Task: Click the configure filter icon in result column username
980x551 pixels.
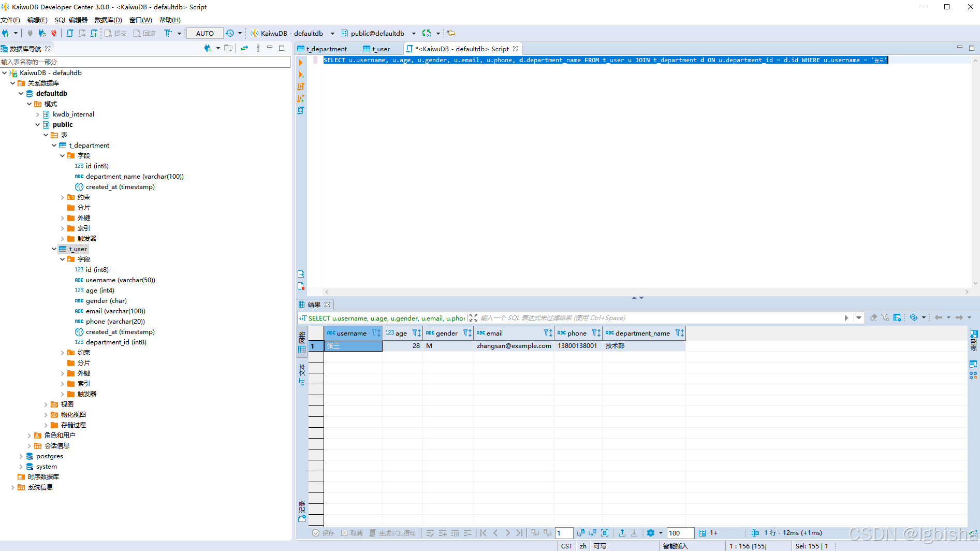Action: click(376, 333)
